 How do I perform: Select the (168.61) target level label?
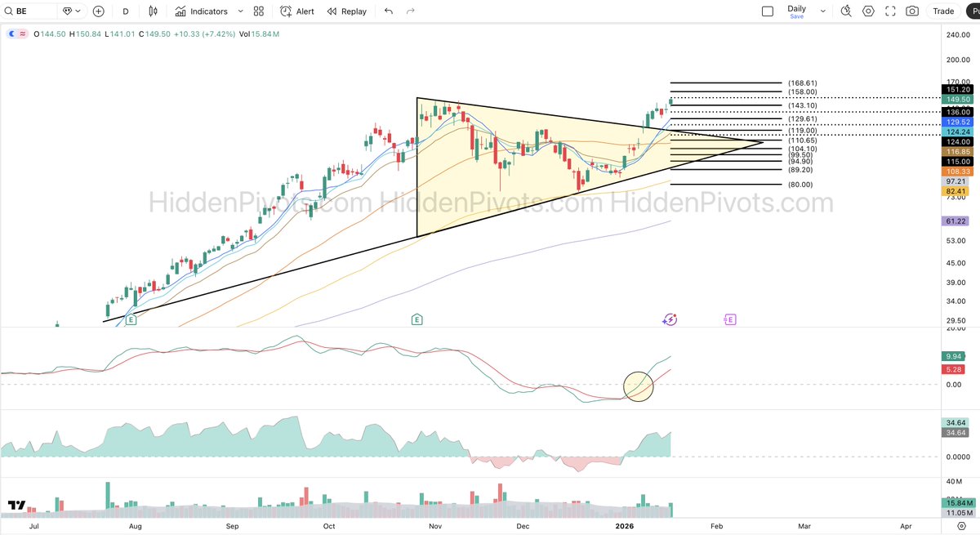click(x=802, y=83)
